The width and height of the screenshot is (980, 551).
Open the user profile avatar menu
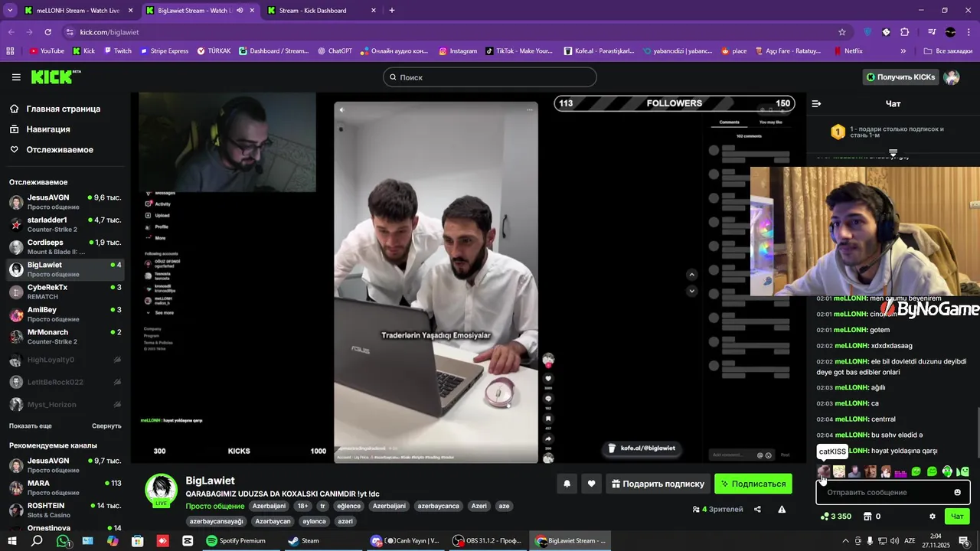952,77
